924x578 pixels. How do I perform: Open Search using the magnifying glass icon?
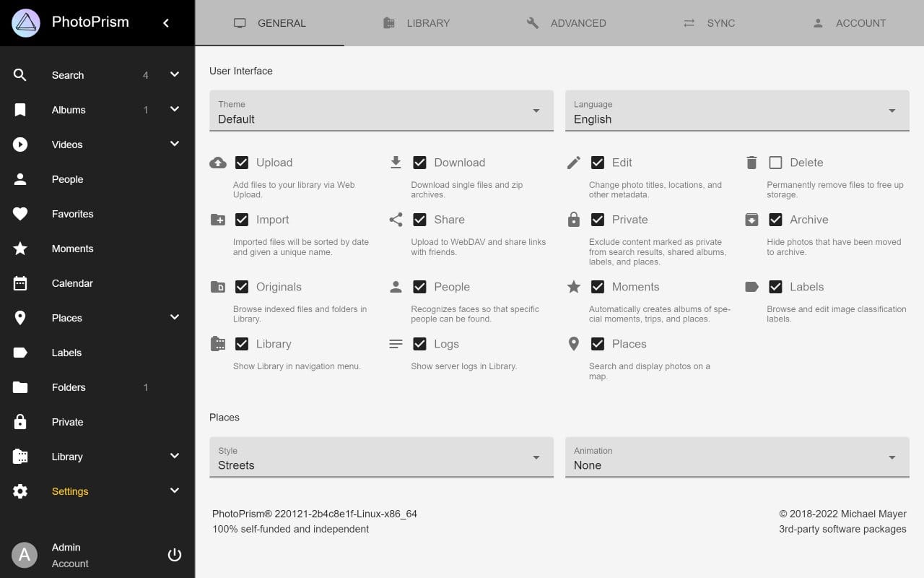19,74
